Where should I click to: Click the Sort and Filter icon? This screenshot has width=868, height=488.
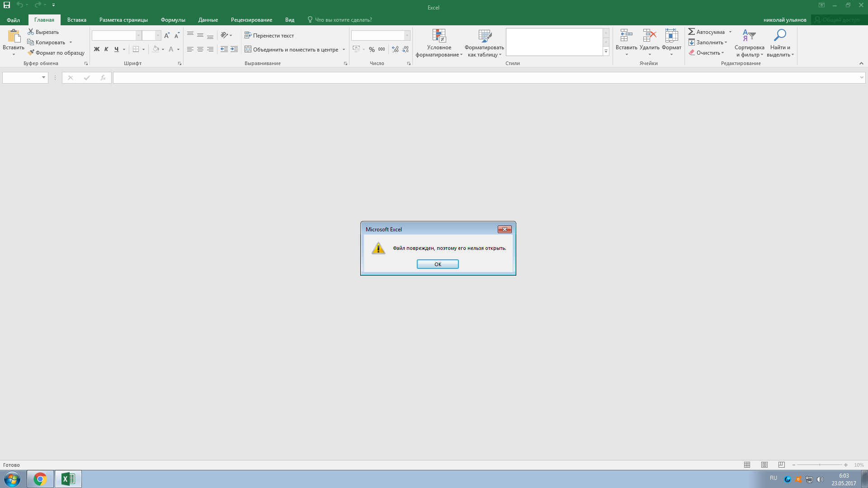[749, 36]
